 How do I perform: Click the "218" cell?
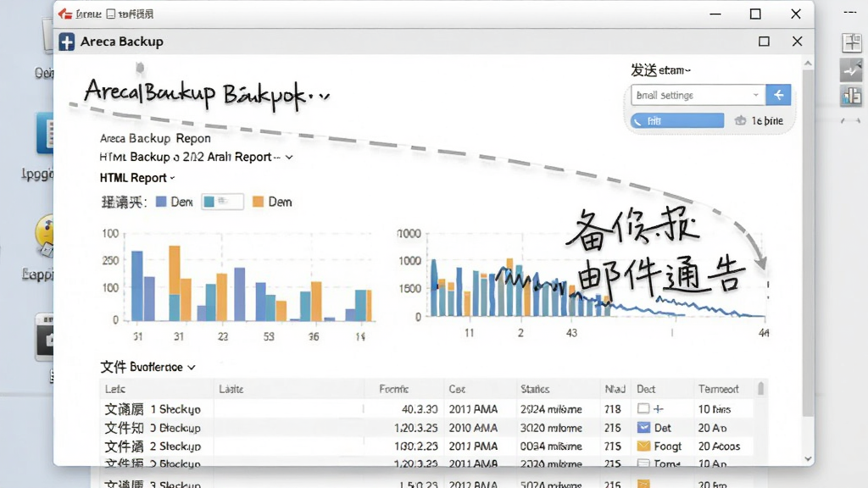[612, 409]
